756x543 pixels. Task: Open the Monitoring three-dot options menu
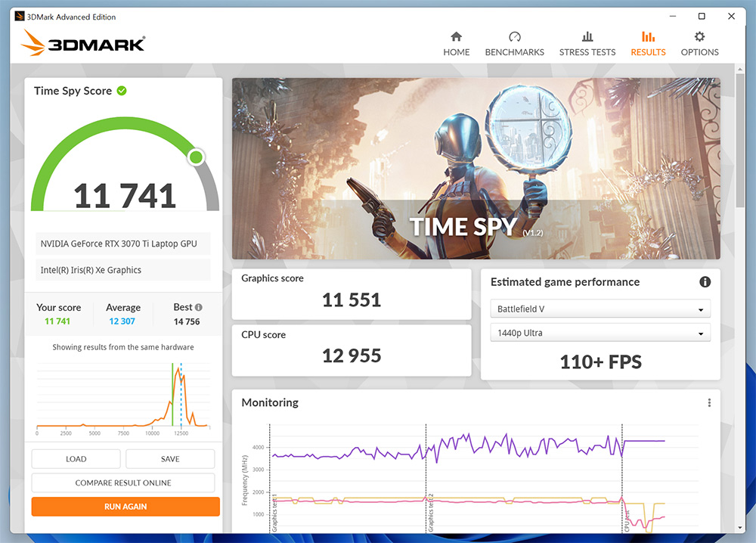(709, 402)
